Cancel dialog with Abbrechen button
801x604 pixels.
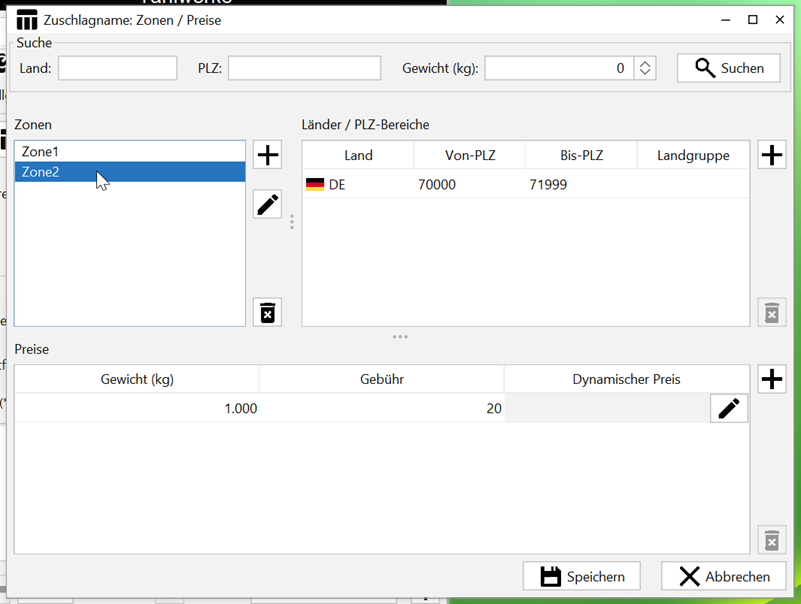point(724,576)
